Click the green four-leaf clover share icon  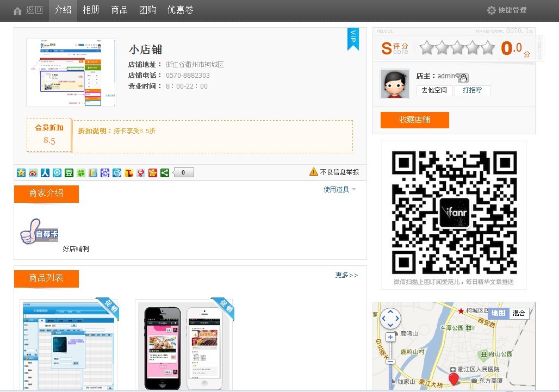[81, 173]
